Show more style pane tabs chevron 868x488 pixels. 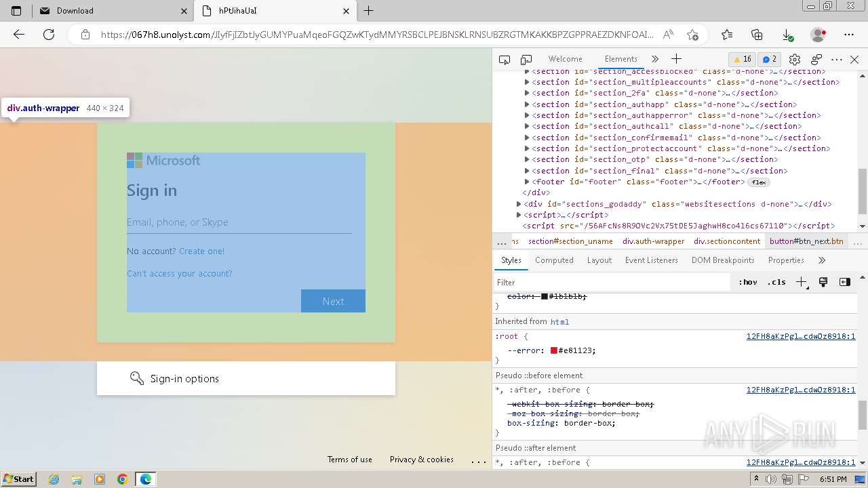tap(822, 260)
